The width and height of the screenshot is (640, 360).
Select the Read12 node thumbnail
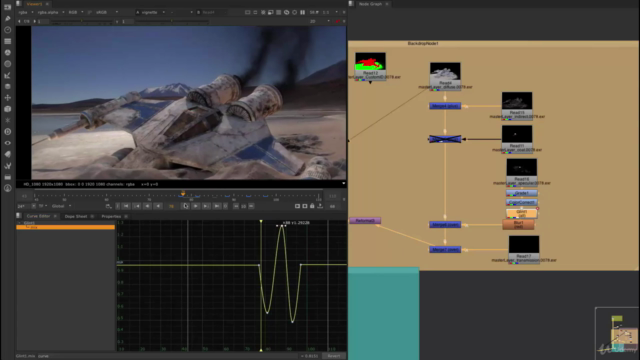click(x=370, y=61)
